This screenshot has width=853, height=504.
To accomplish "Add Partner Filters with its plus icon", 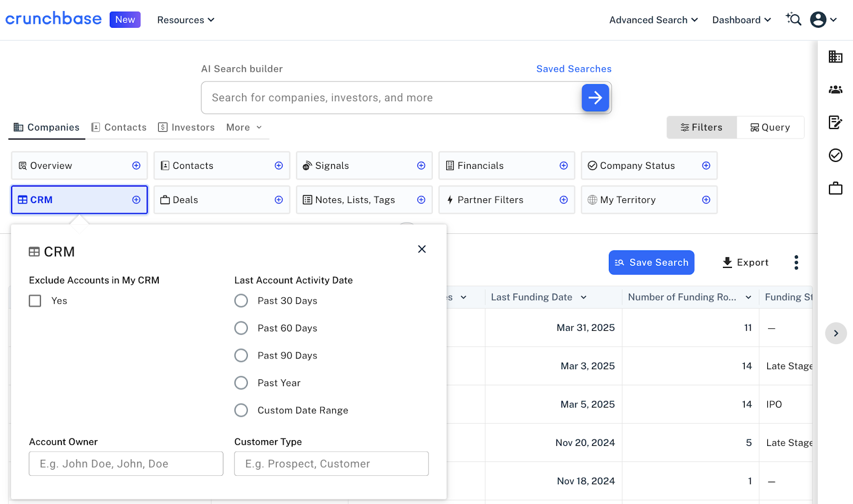I will click(x=564, y=200).
